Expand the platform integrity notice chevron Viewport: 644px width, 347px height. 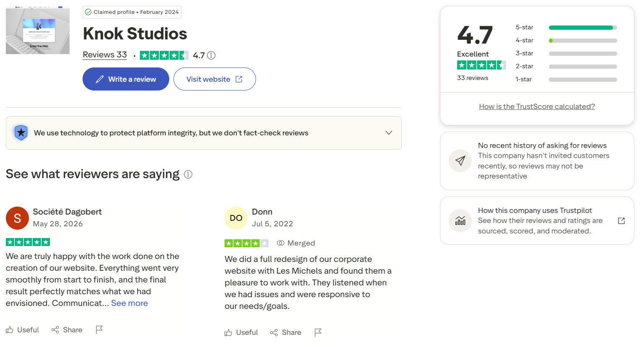click(x=389, y=133)
